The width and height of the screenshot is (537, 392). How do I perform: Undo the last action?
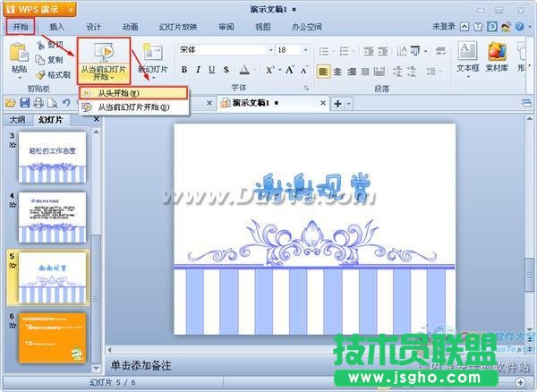tap(66, 102)
